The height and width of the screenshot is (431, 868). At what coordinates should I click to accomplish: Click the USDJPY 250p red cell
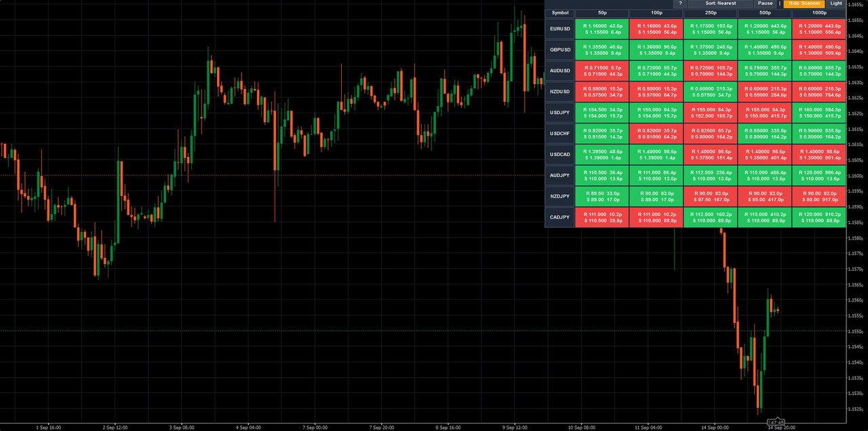click(x=711, y=113)
